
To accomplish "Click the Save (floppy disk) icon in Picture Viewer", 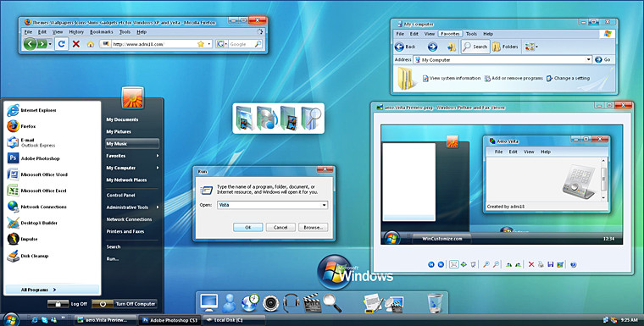I will 550,264.
